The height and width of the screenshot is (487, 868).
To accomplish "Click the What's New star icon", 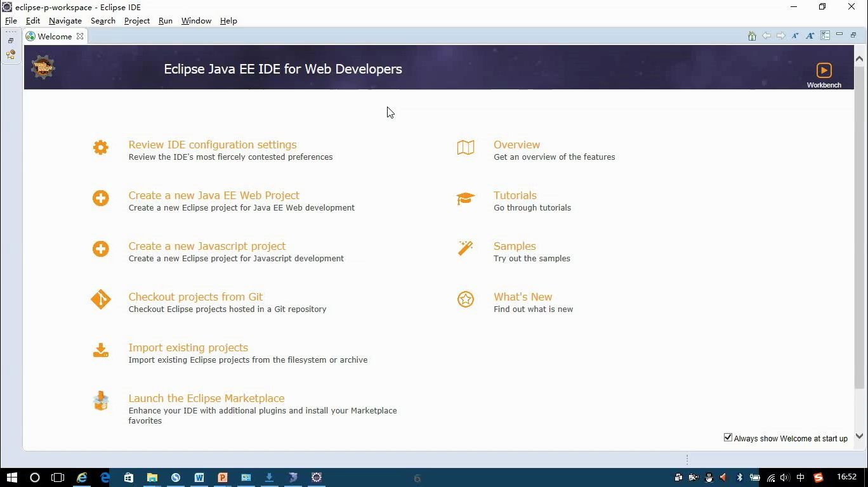I will (x=466, y=299).
